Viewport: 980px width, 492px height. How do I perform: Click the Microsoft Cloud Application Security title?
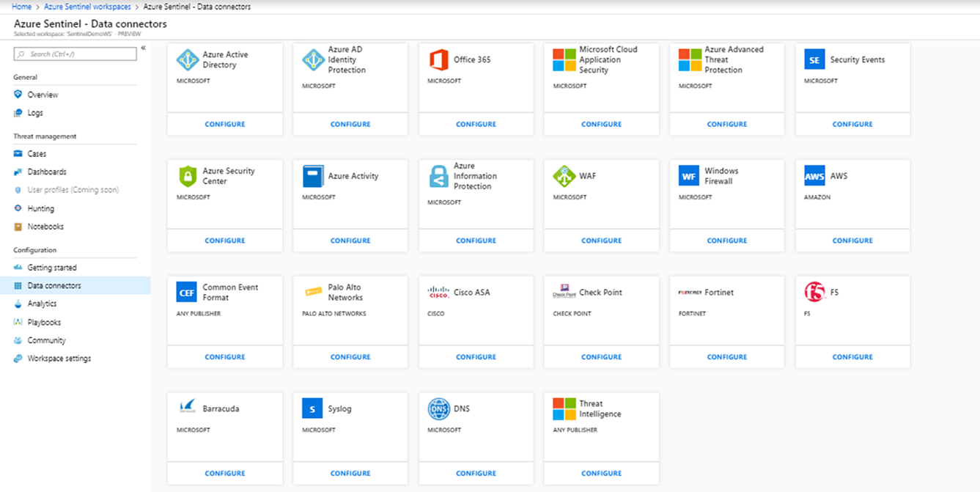pos(608,60)
